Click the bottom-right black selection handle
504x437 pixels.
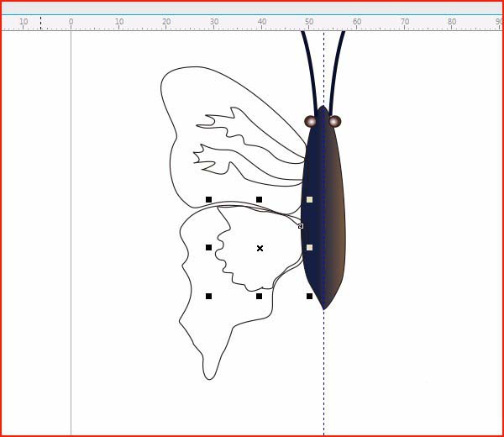(309, 296)
